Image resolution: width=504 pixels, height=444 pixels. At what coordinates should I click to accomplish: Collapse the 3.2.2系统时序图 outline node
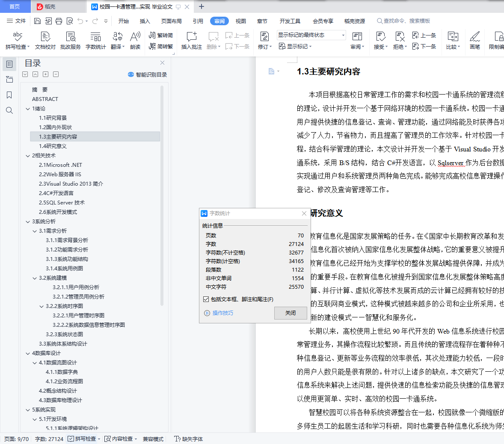click(42, 307)
